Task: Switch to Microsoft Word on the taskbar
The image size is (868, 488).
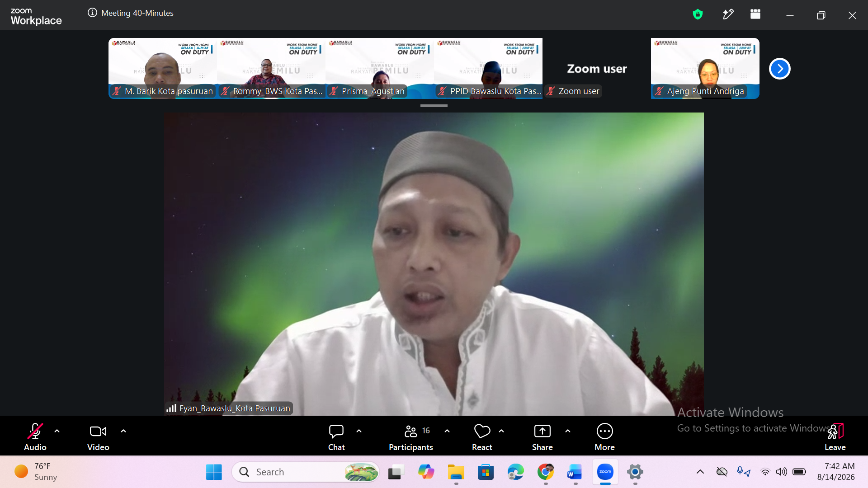Action: coord(576,472)
